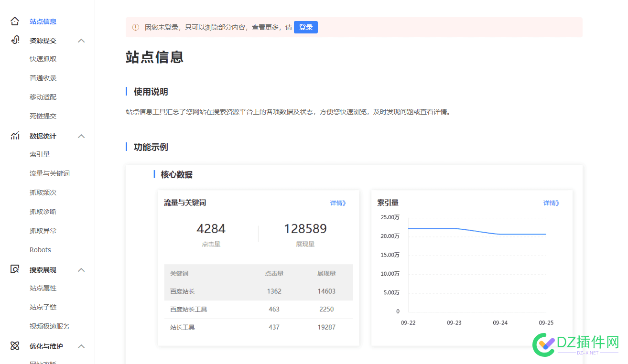Click the 百度站长工具 keyword row

point(259,309)
